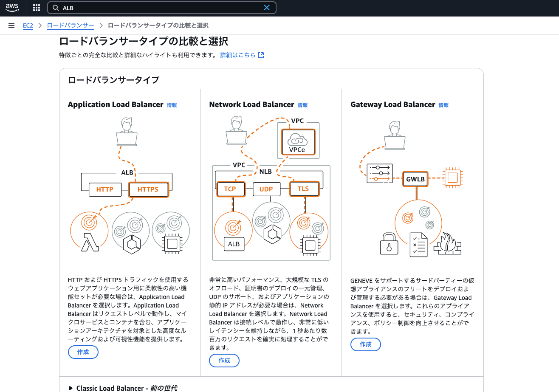The image size is (559, 392).
Task: Click the user laptop icon above ALB
Action: [x=127, y=132]
